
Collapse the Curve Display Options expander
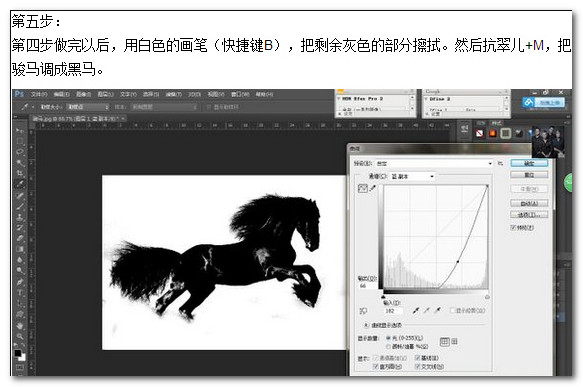366,325
